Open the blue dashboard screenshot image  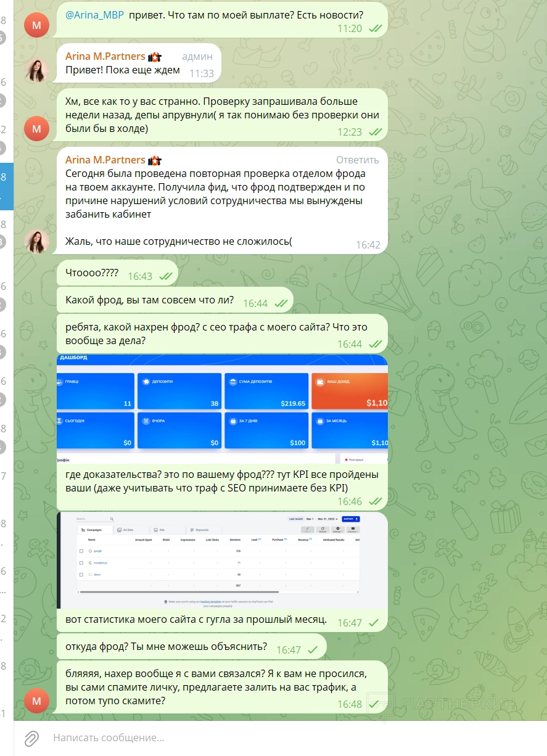(x=222, y=409)
